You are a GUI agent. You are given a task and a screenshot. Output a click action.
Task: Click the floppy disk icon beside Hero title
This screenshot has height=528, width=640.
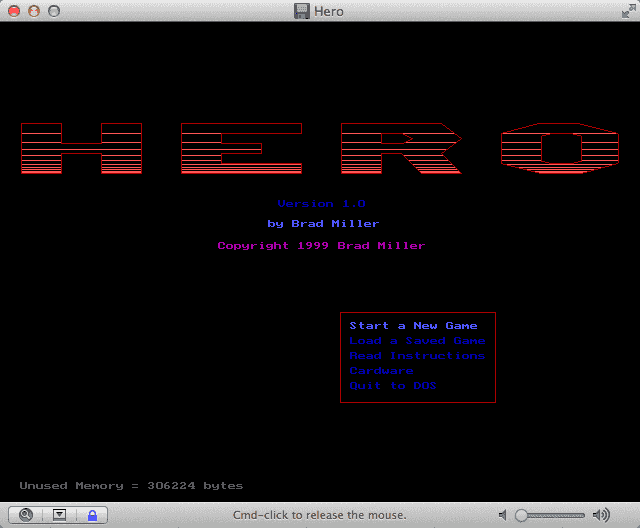[302, 11]
